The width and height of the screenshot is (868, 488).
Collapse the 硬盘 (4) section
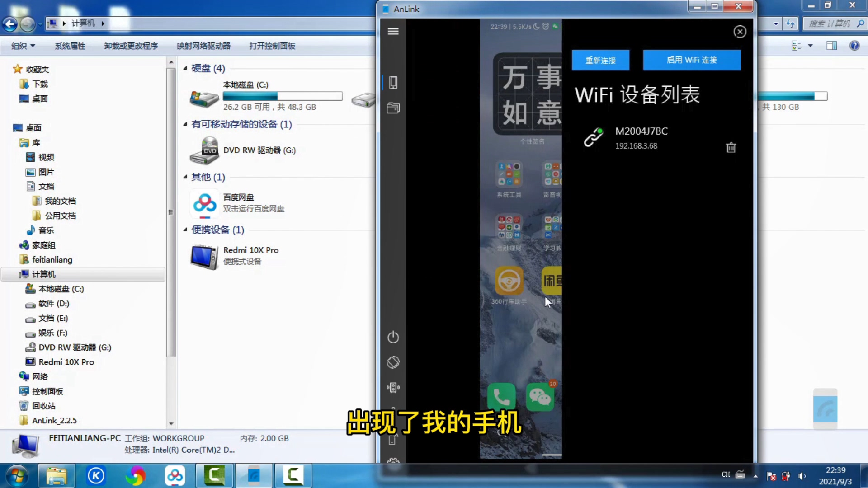click(185, 68)
